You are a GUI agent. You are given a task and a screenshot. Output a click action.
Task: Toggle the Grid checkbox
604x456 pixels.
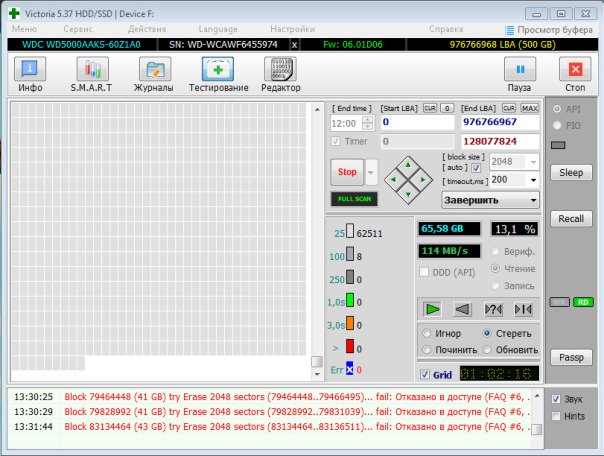(x=424, y=375)
